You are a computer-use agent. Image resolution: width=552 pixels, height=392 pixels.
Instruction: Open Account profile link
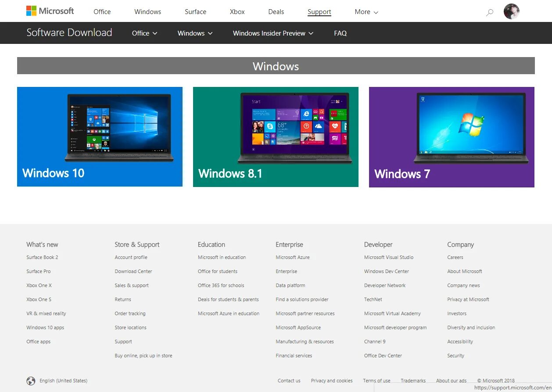(131, 257)
